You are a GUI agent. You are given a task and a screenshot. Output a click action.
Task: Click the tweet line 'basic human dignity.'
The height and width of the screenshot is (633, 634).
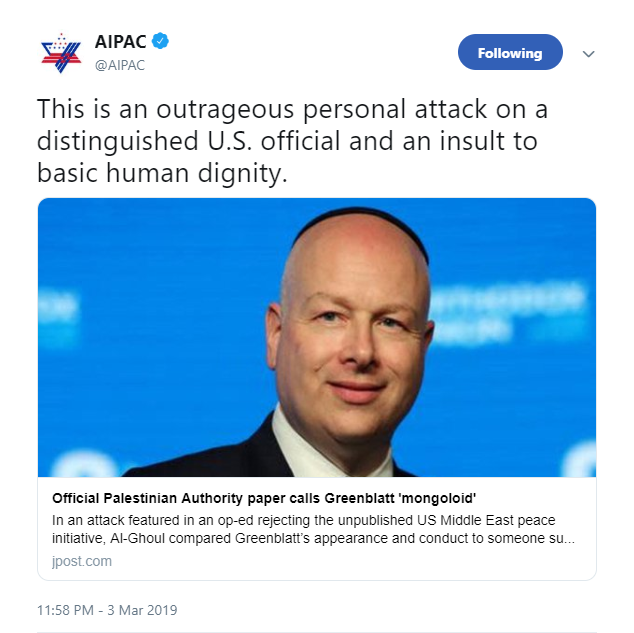pyautogui.click(x=162, y=173)
